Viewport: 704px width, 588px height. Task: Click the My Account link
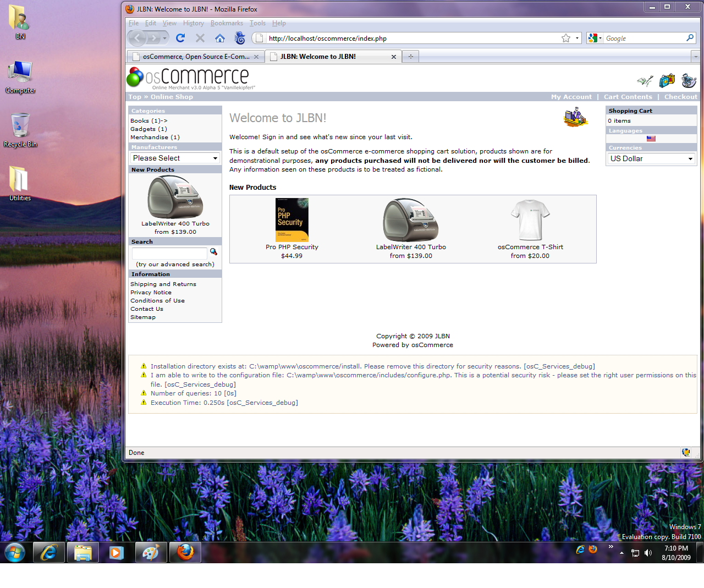click(x=571, y=97)
